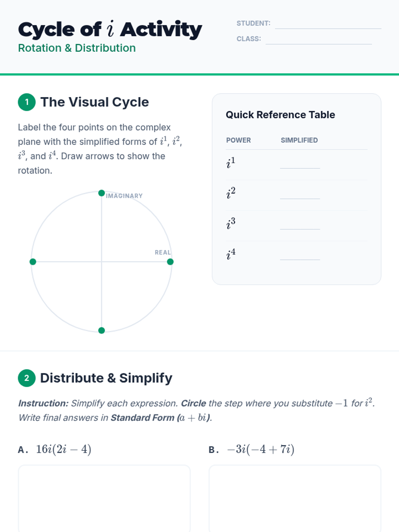Select the expression −3i(−4 + 7i)

click(261, 450)
